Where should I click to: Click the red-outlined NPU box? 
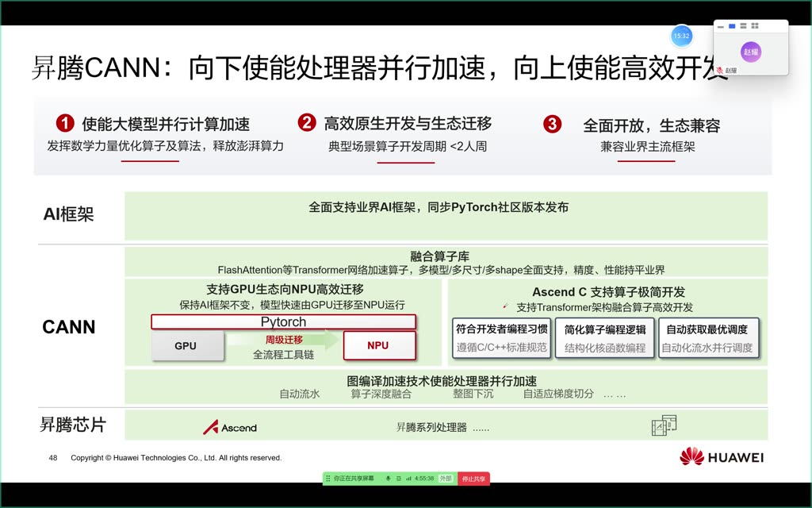click(380, 345)
